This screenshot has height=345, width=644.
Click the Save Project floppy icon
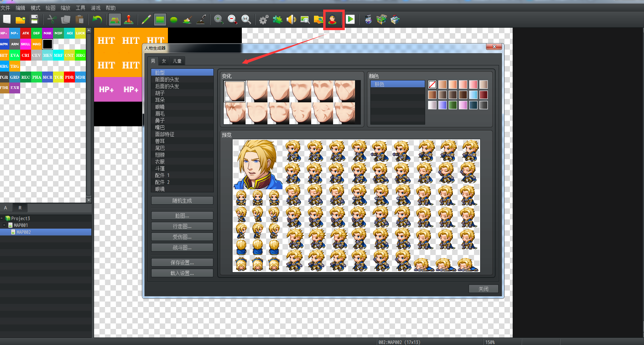35,20
